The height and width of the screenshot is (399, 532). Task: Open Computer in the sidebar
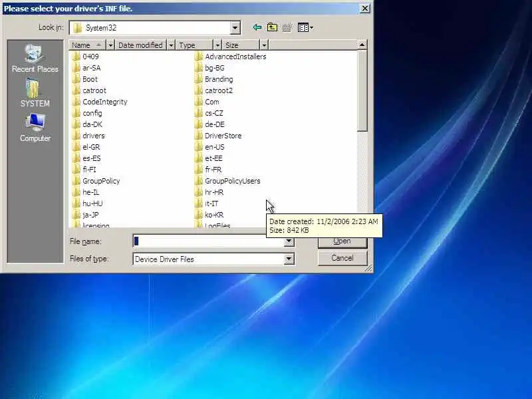tap(35, 128)
